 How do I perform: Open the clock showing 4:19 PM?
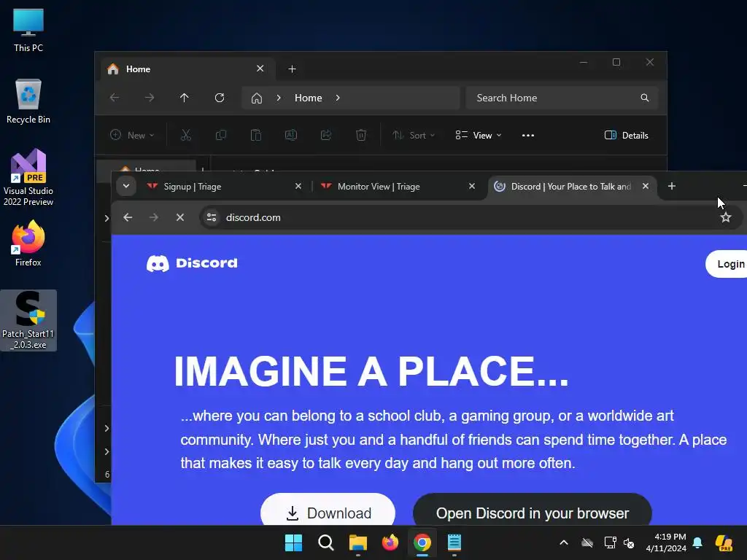(x=666, y=542)
